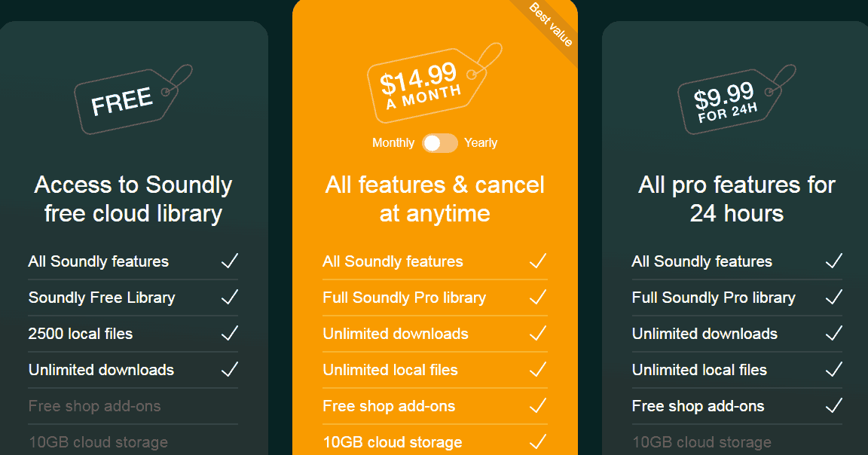The height and width of the screenshot is (455, 868).
Task: Click Unlimited downloads row in free plan
Action: click(133, 370)
